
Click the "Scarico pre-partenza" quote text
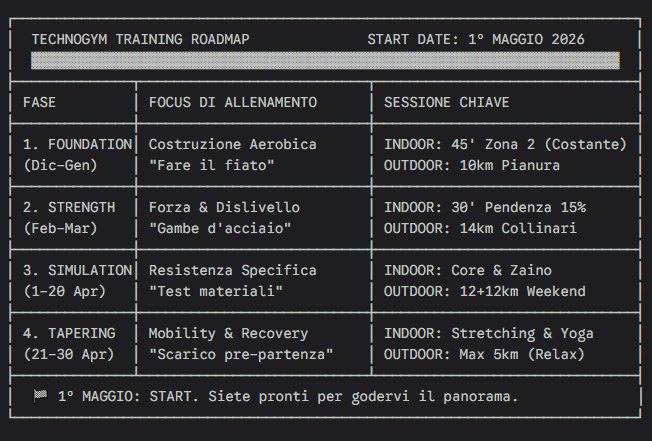click(x=241, y=355)
